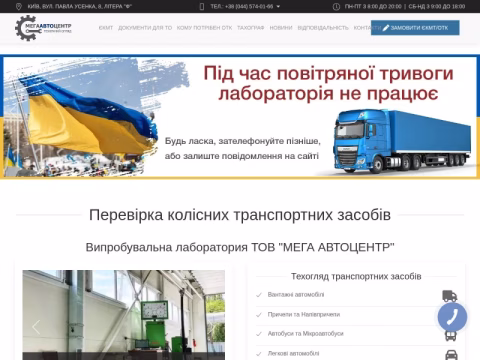
Task: Click the truck icon for Вантажні автомобілі
Action: (449, 296)
